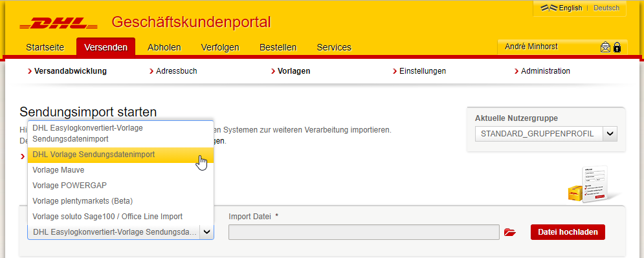
Task: Select Vorlage POWERGAP option
Action: (x=121, y=186)
